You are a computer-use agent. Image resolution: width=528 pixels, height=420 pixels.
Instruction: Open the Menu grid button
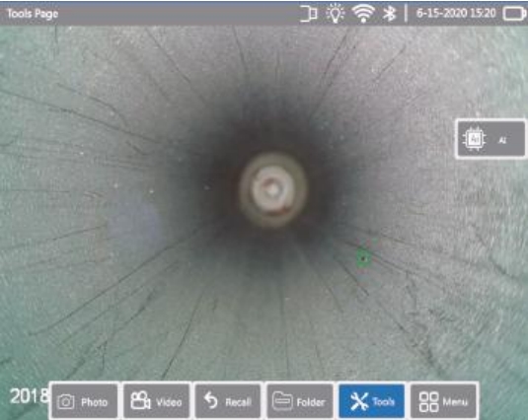444,401
